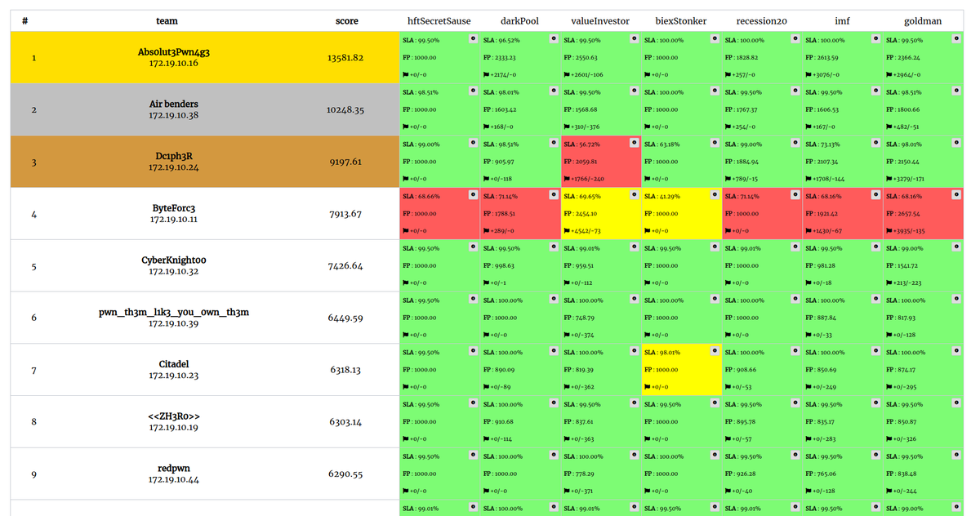Open info button in redpwn's hftSecretSause cell
This screenshot has height=516, width=980.
pyautogui.click(x=473, y=456)
